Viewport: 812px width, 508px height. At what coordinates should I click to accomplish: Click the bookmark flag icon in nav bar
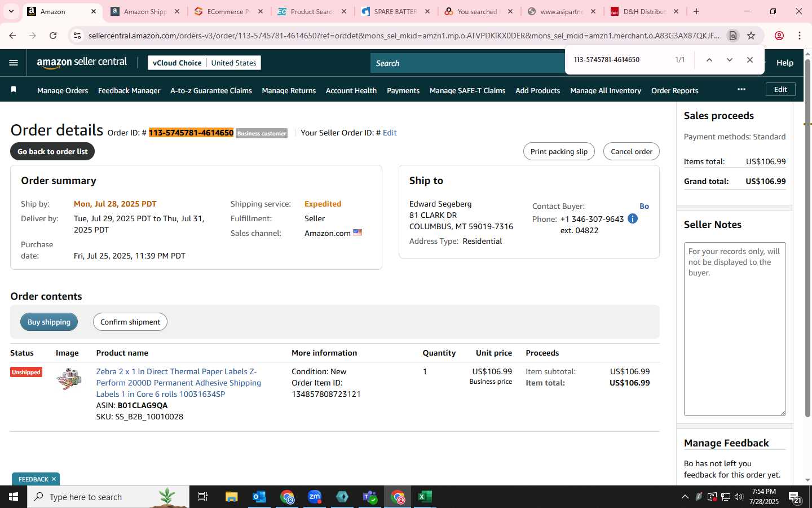point(14,90)
